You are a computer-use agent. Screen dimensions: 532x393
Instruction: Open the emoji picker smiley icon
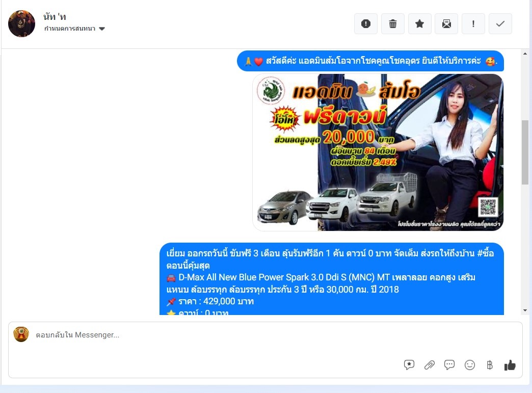(x=469, y=365)
